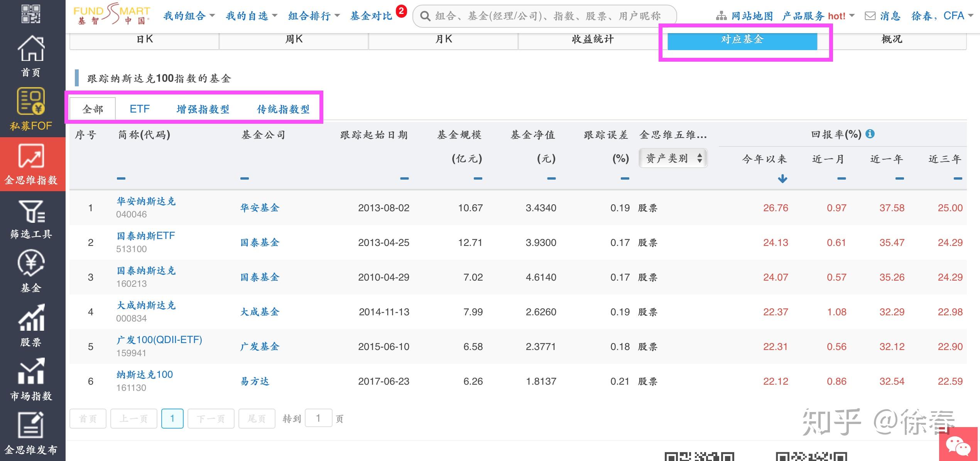This screenshot has width=980, height=461.
Task: Click info icon next to 回报率(%)
Action: click(x=870, y=134)
